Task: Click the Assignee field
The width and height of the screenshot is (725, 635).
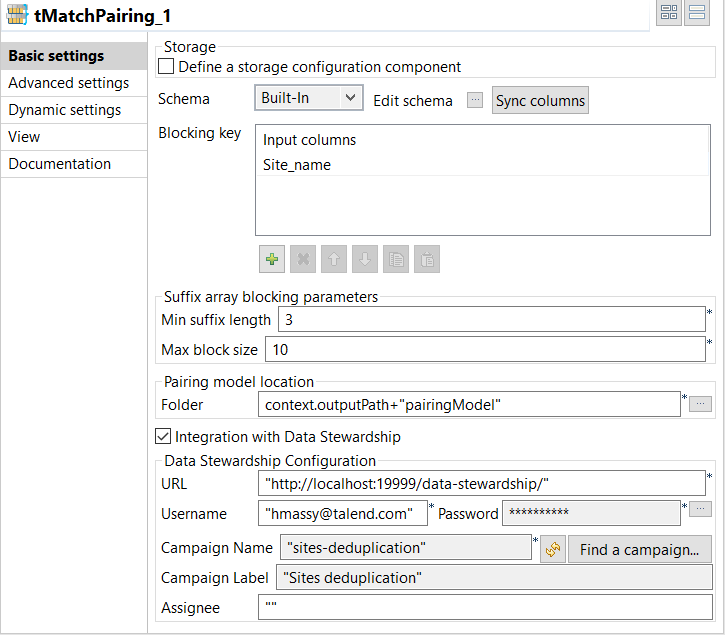Action: click(x=485, y=607)
